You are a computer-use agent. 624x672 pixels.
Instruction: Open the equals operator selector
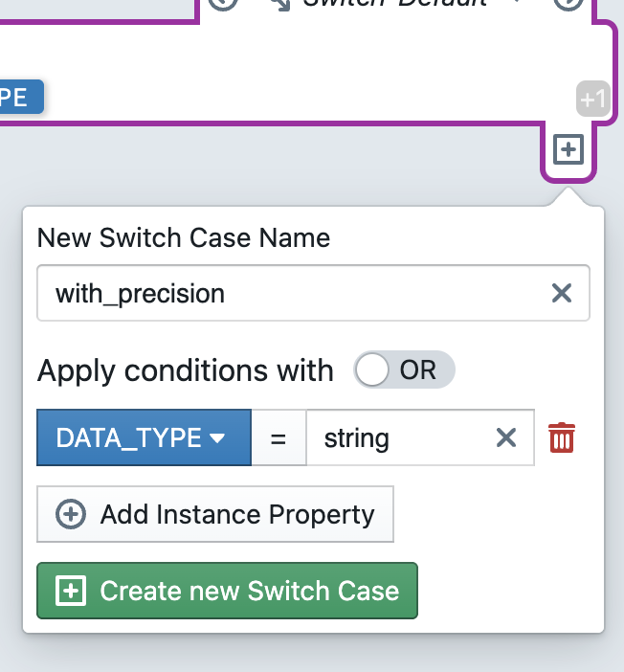click(x=279, y=438)
